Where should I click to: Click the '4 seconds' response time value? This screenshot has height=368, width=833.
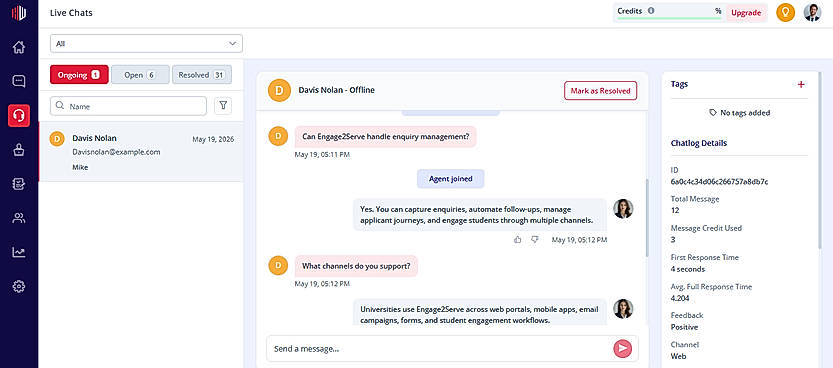click(x=688, y=269)
